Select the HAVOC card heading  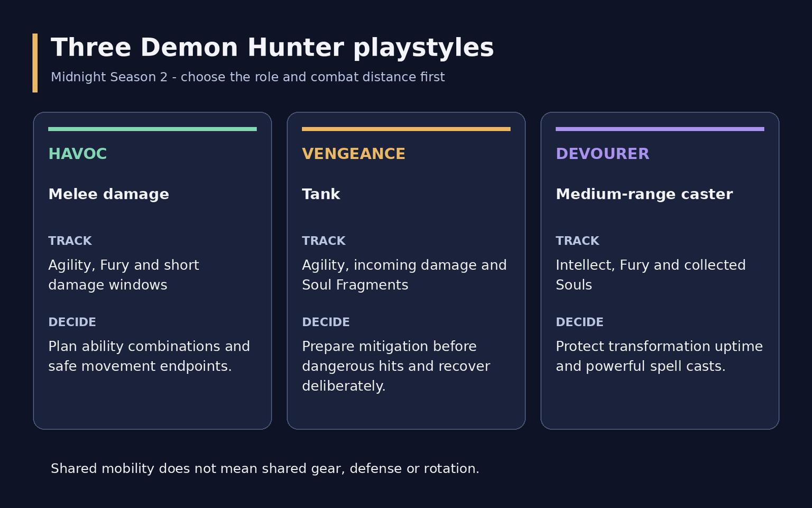[78, 154]
